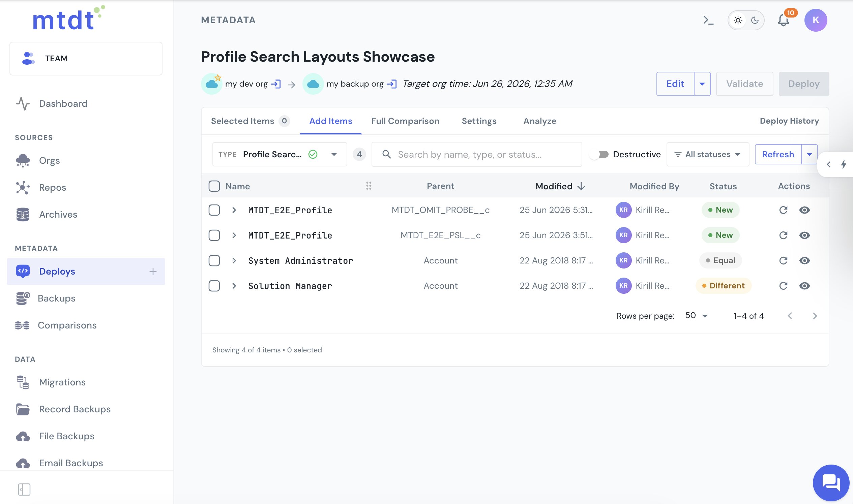Open All statuses filter dropdown

708,154
